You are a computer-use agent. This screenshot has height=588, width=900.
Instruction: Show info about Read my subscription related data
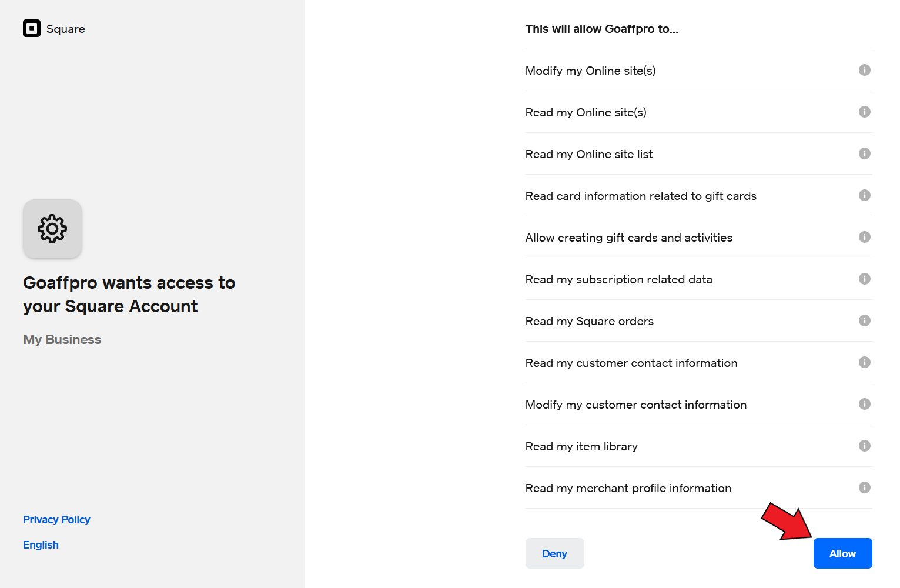(x=864, y=279)
